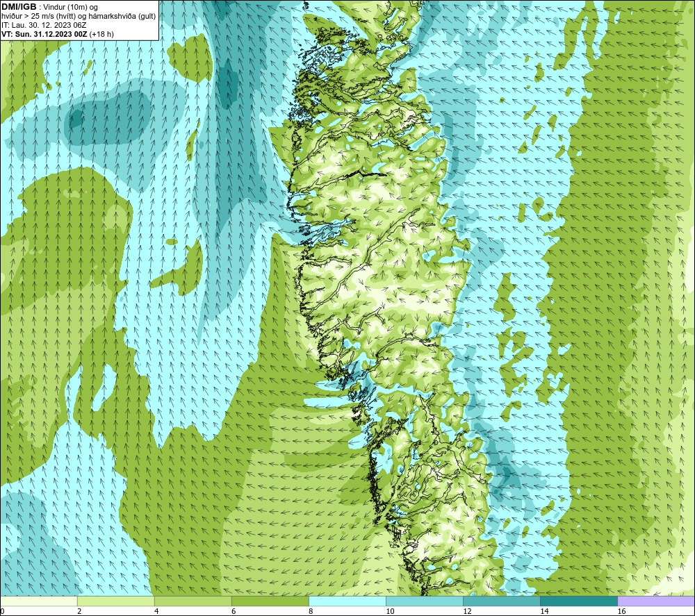This screenshot has height=616, width=695.
Task: Click the legend label '4'
Action: coord(156,611)
